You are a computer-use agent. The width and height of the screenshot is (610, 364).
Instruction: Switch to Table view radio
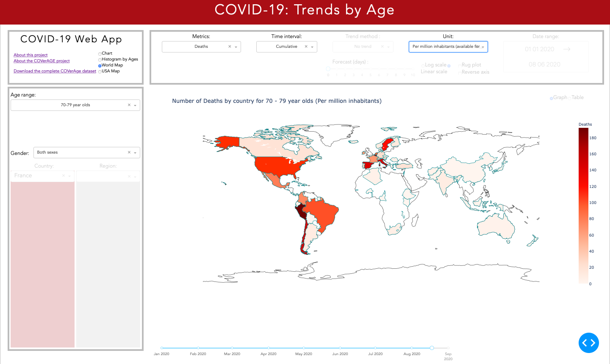click(x=570, y=98)
